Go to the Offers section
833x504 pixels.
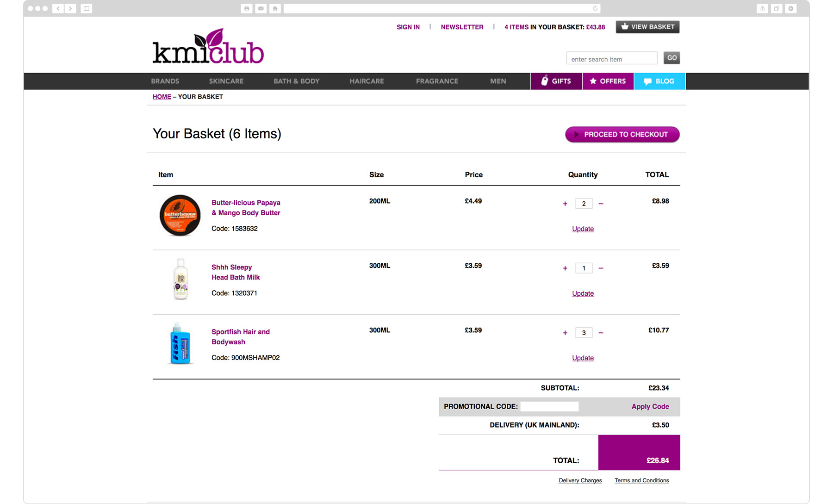pos(608,81)
